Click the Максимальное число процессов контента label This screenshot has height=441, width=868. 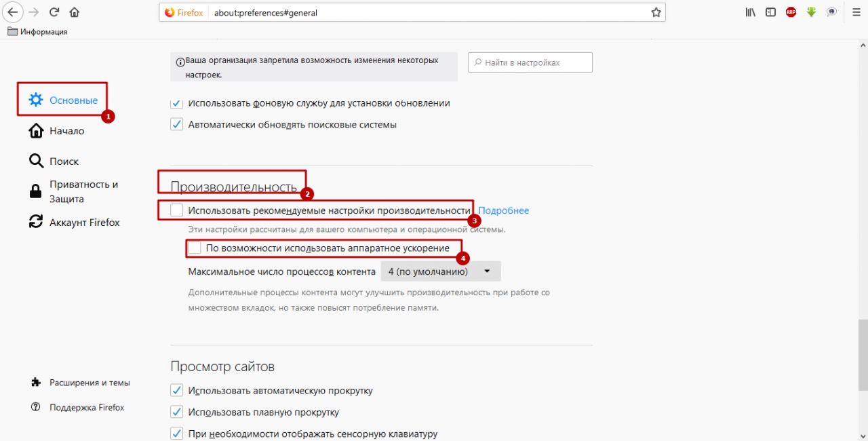[281, 271]
